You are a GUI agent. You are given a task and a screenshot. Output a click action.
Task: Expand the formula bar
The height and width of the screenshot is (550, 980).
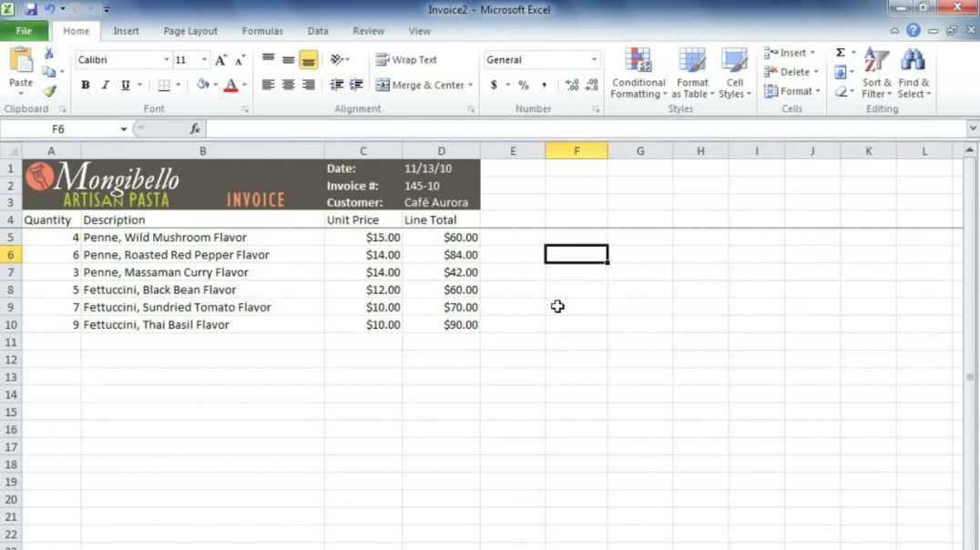coord(973,128)
